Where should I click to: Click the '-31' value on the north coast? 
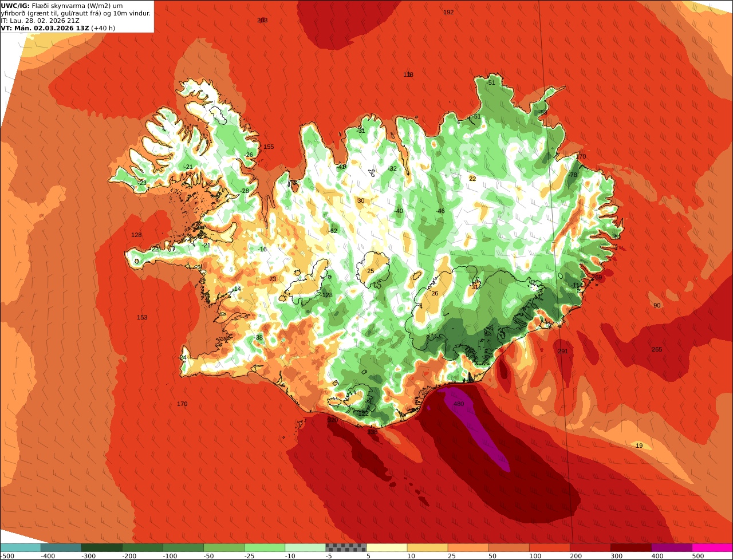[x=360, y=131]
